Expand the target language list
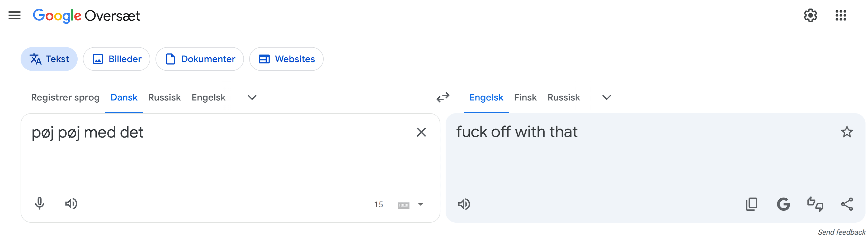Screen dimensions: 868x238 tap(607, 98)
